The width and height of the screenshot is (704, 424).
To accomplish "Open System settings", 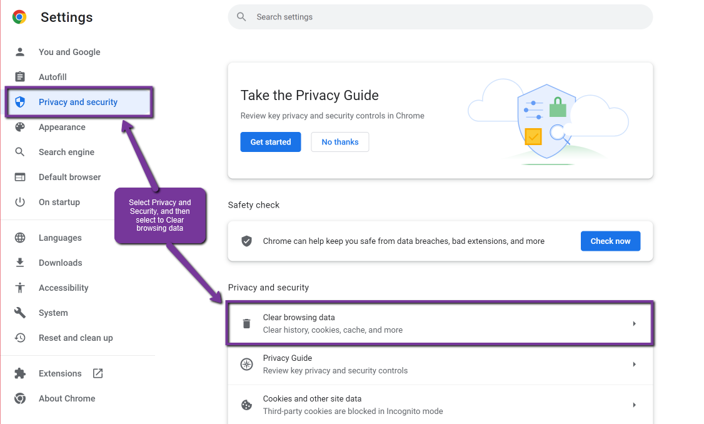I will [53, 313].
